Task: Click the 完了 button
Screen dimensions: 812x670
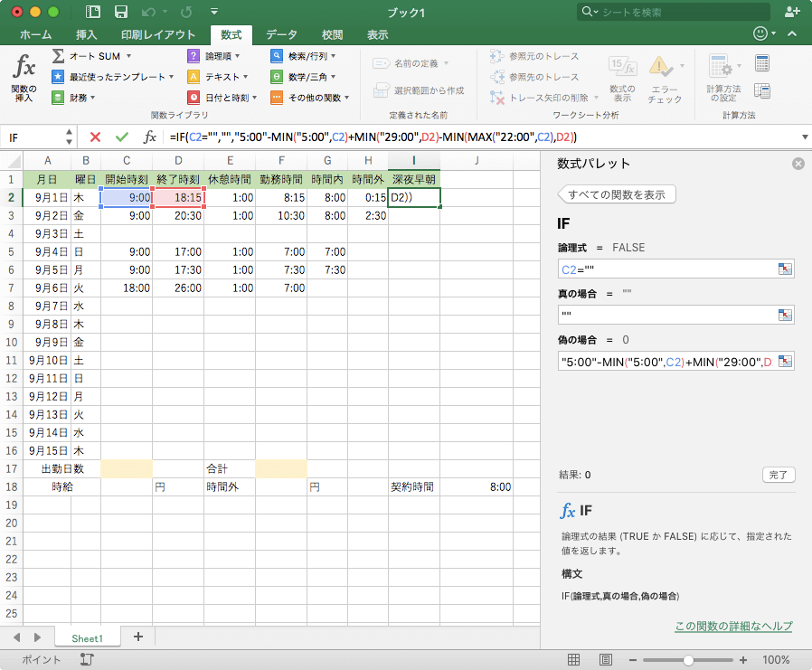Action: click(779, 475)
